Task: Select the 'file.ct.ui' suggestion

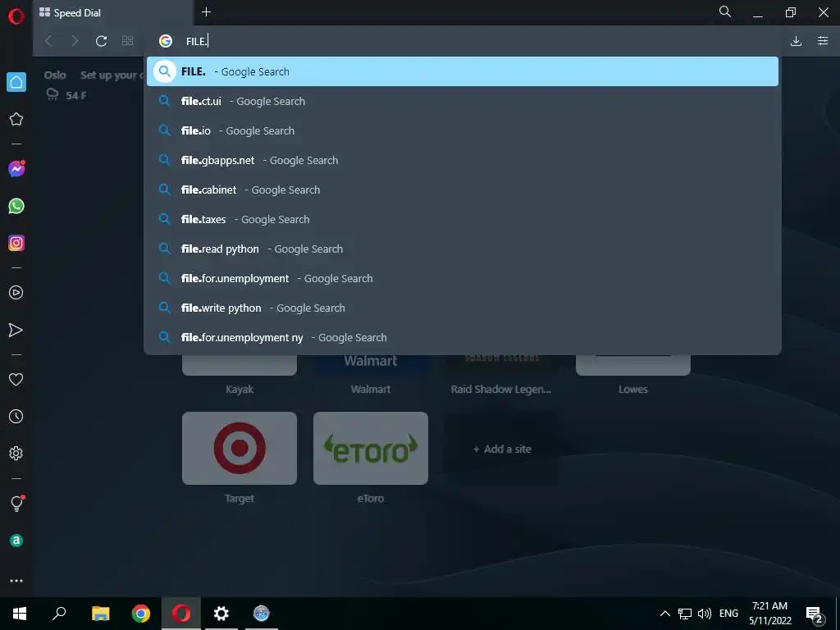Action: pos(463,101)
